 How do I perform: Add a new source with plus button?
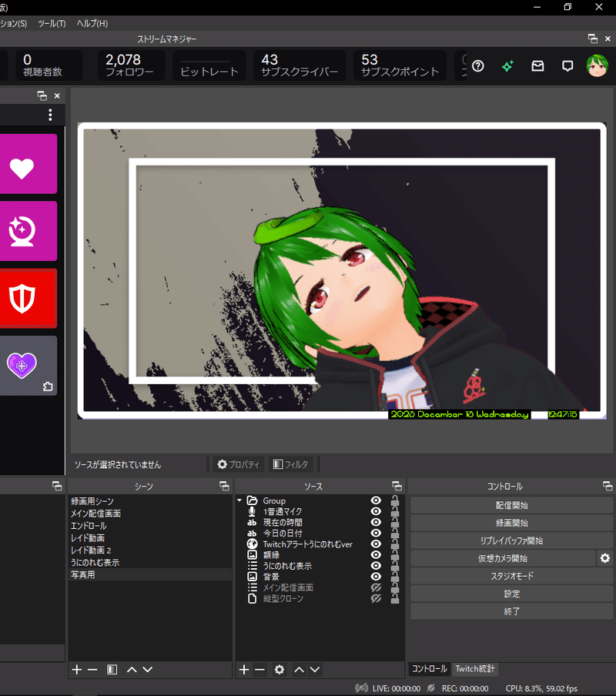pyautogui.click(x=243, y=669)
